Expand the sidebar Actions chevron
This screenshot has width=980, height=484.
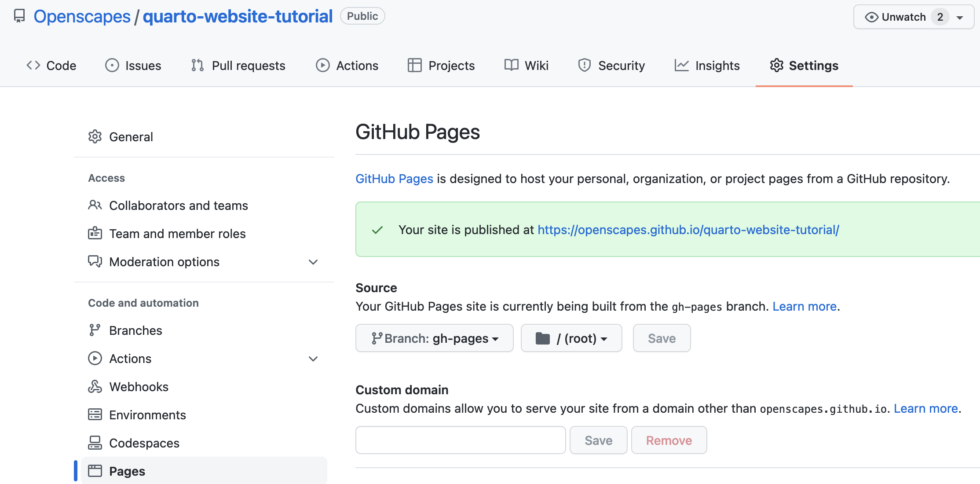313,359
